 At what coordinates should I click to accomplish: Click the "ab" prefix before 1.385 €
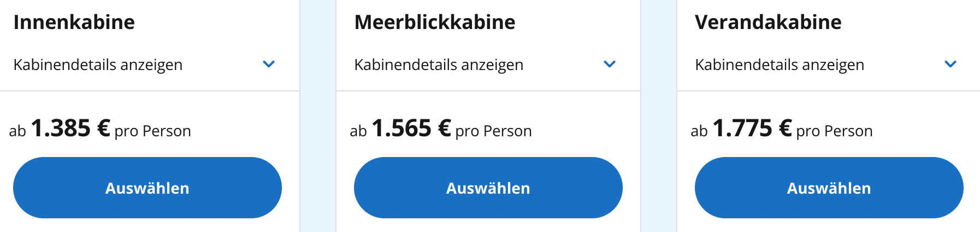[x=17, y=131]
